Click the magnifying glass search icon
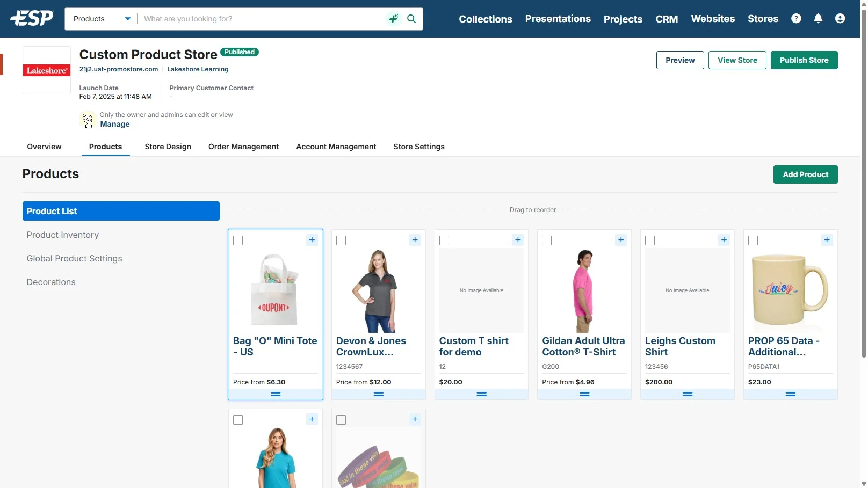The image size is (868, 488). [411, 19]
